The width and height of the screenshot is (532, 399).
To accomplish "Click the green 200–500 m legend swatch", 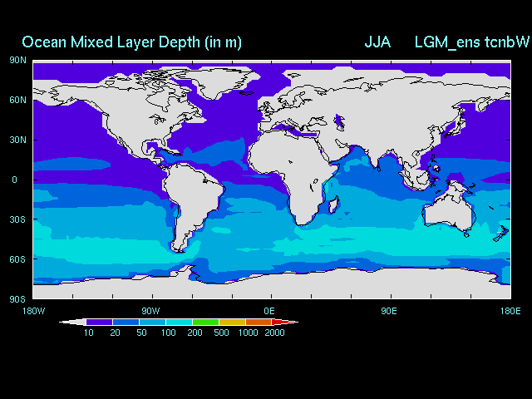I will pos(205,322).
